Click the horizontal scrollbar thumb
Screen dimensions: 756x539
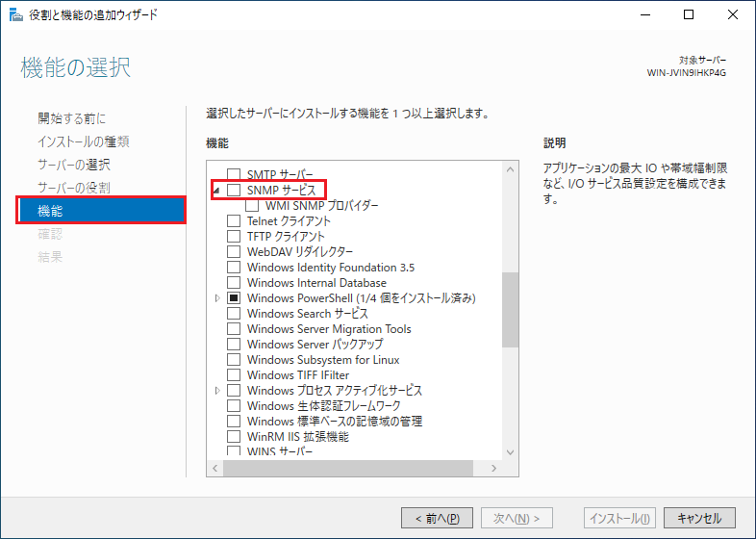point(348,468)
